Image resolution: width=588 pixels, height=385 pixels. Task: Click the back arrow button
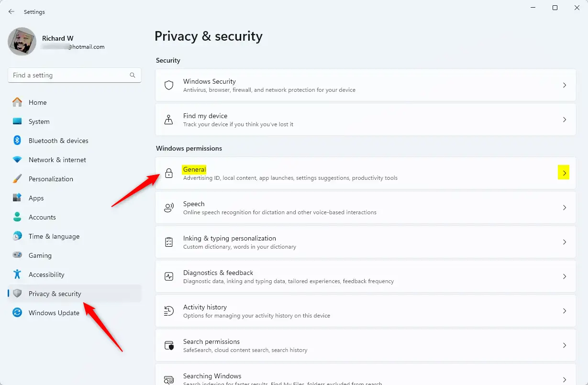[x=11, y=11]
